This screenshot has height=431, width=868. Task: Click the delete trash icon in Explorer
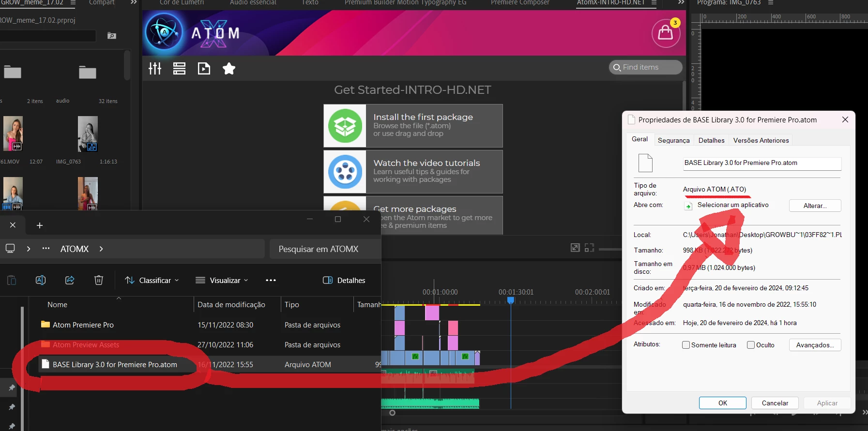[x=99, y=280]
